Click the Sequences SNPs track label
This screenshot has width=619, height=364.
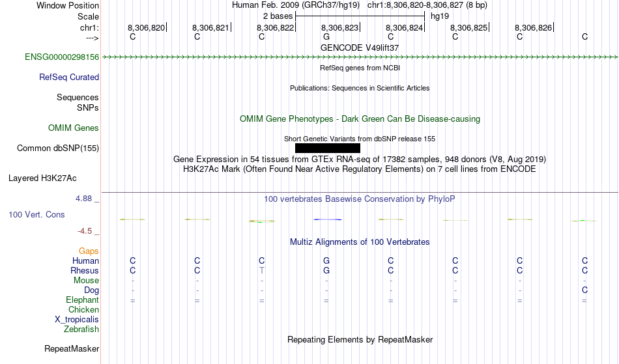click(x=78, y=102)
